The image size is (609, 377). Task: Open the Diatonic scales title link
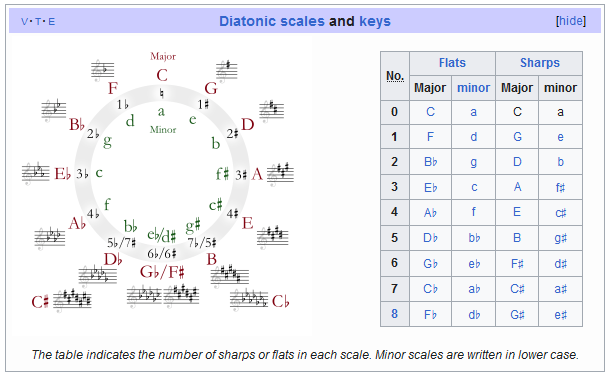[x=271, y=21]
